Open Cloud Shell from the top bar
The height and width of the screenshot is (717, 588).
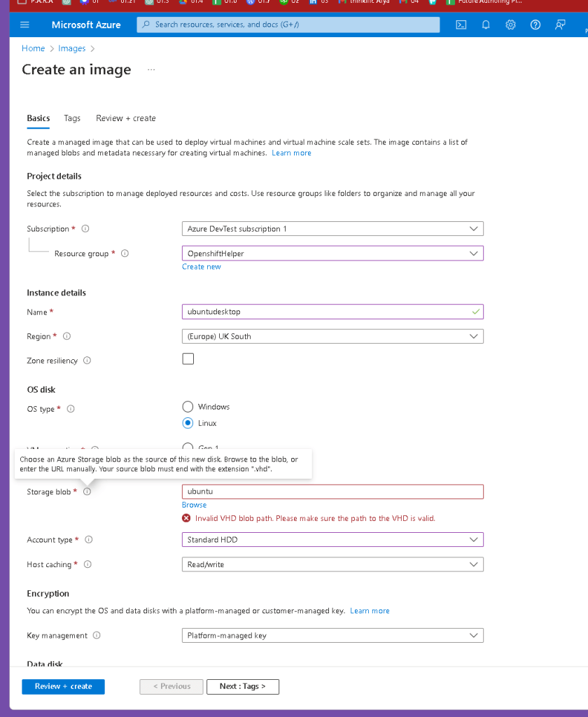point(461,25)
